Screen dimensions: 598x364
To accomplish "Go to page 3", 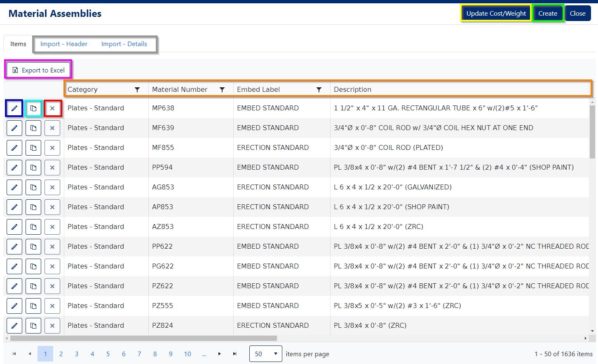I will click(77, 354).
